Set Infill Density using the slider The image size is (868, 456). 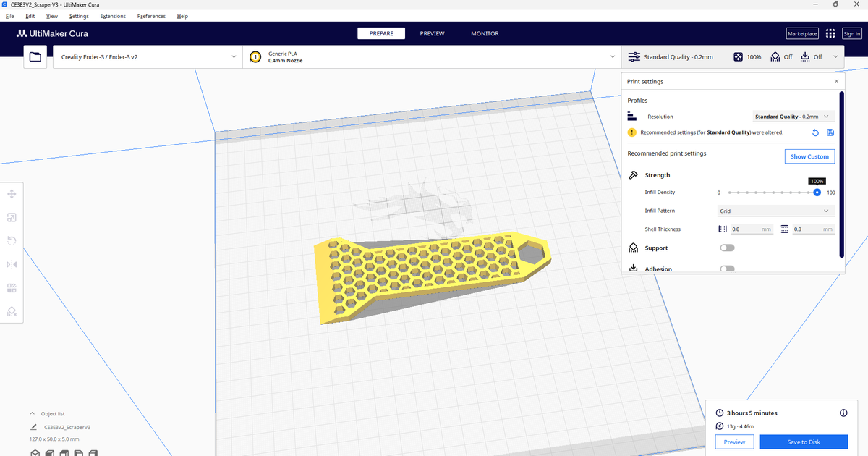817,193
